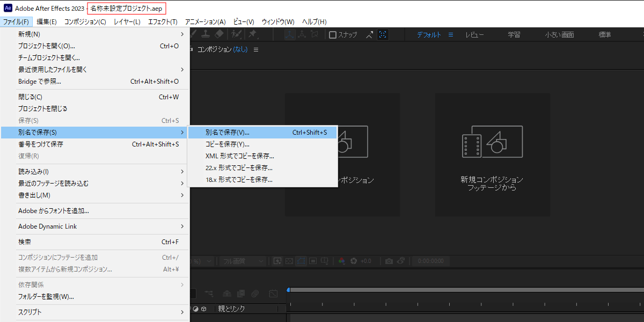Screen dimensions: 644x322
Task: Switch to the レビュー workspace
Action: pos(474,34)
